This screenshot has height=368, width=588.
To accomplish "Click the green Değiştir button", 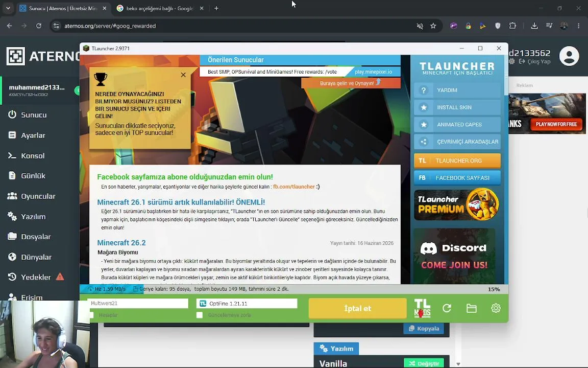I will click(x=424, y=363).
